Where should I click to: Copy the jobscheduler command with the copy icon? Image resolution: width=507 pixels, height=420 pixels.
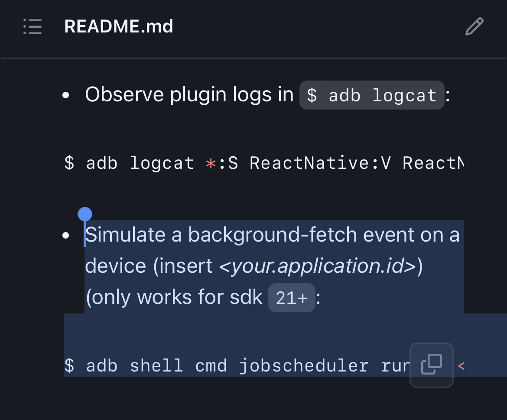(x=431, y=365)
